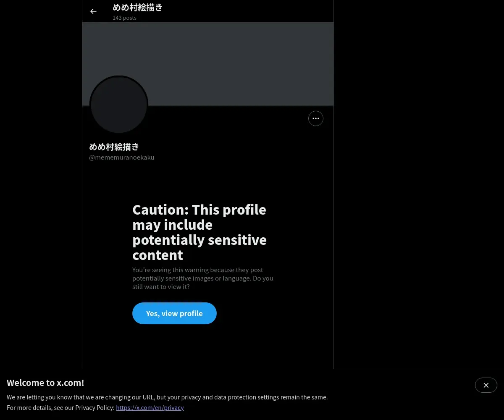Click the 'may include' line of heading

[x=172, y=225]
